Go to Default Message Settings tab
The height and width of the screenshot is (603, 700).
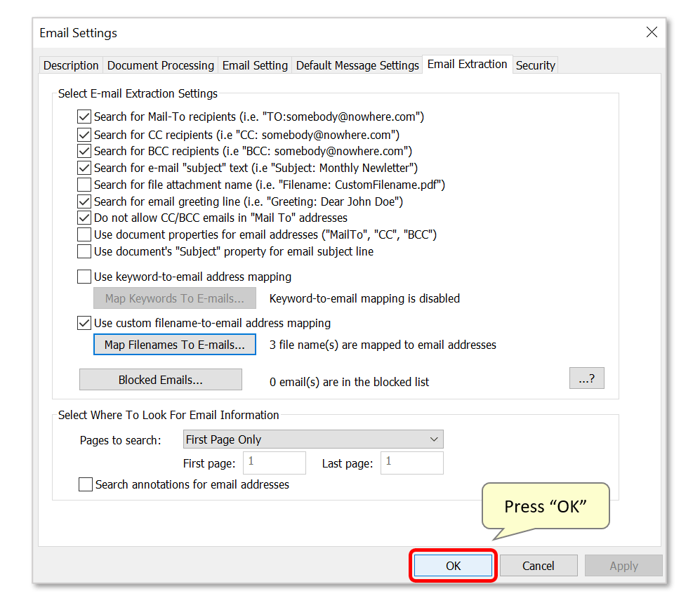(x=357, y=65)
